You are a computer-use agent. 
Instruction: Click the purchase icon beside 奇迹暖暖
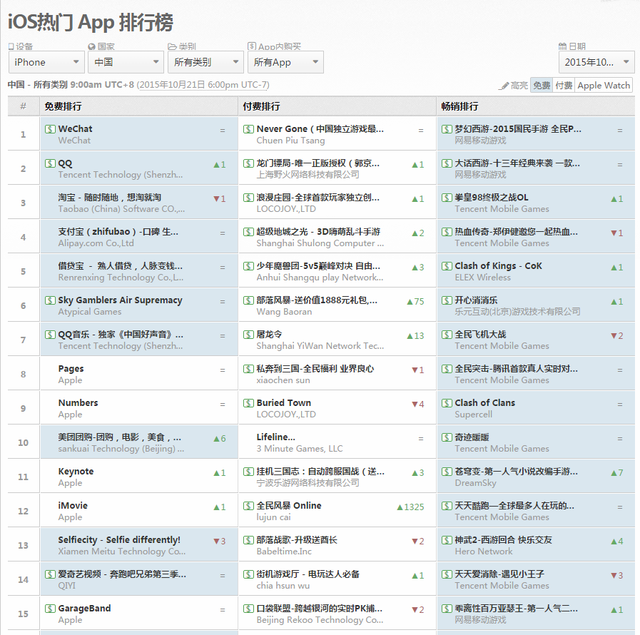coord(447,437)
